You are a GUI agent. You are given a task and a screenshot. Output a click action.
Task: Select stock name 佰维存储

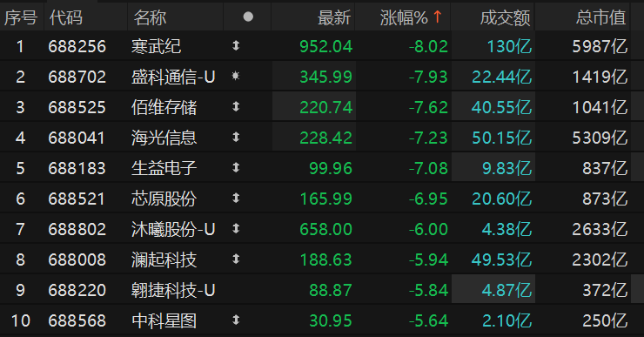pos(164,107)
